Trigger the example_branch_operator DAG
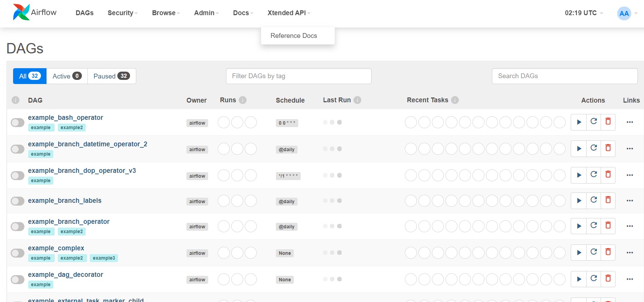The height and width of the screenshot is (302, 644). [x=579, y=226]
